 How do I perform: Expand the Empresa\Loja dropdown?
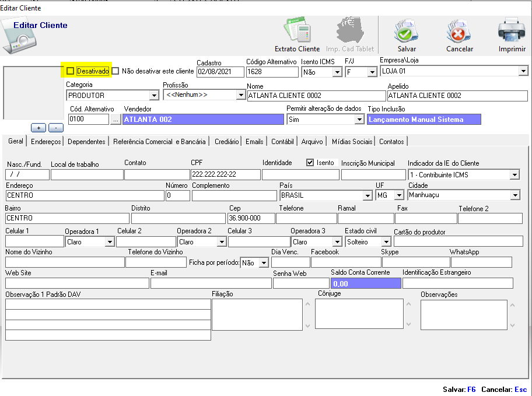pyautogui.click(x=523, y=71)
